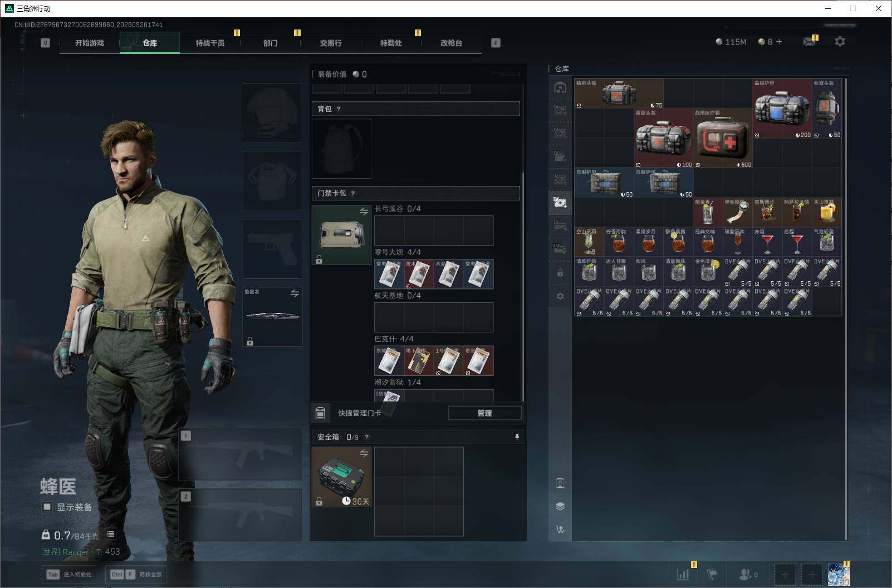Click the 管理 button
892x588 pixels.
point(484,413)
